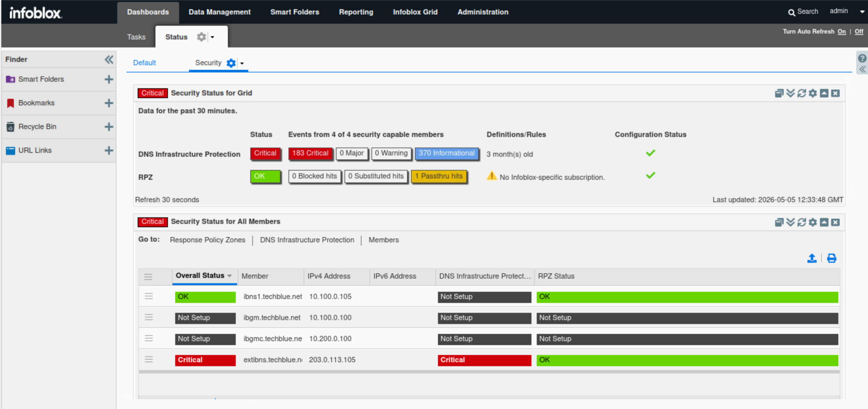The height and width of the screenshot is (409, 868).
Task: Go to Members link
Action: click(384, 240)
